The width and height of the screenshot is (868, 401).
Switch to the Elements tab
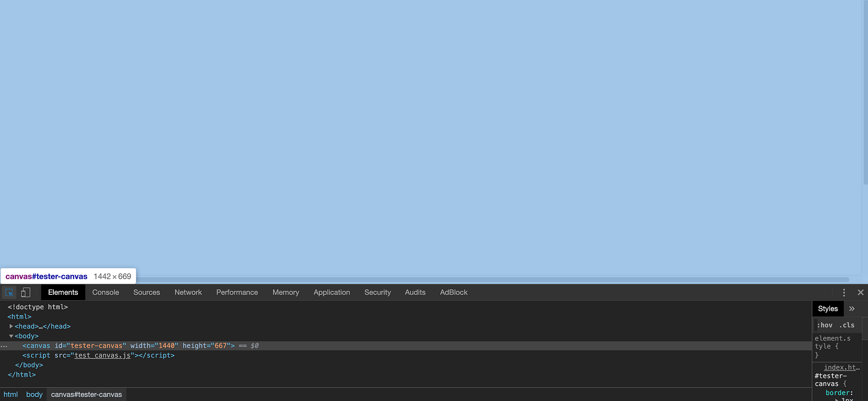click(x=63, y=292)
